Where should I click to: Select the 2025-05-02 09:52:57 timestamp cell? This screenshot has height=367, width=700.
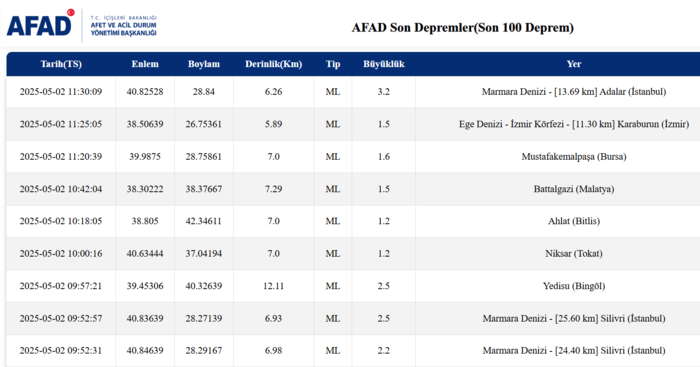coord(61,318)
